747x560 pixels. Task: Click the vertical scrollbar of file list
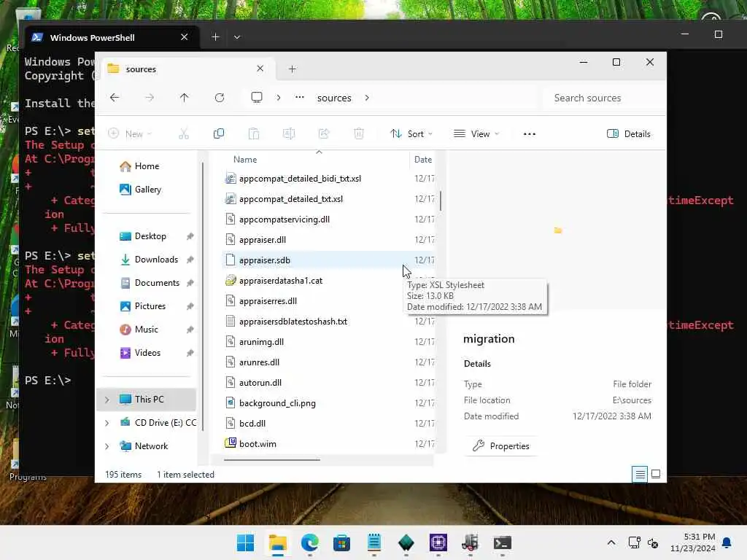tap(441, 201)
